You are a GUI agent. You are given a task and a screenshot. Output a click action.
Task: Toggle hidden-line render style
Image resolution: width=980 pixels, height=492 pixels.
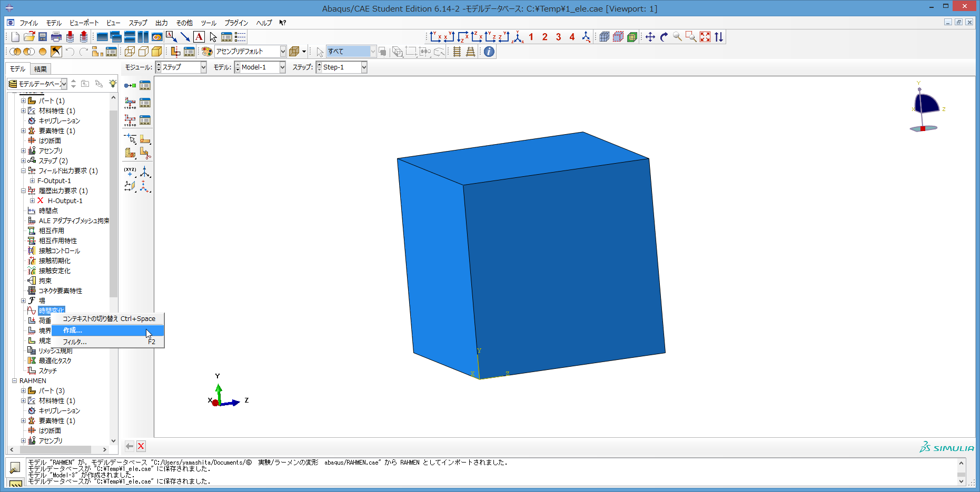click(143, 52)
